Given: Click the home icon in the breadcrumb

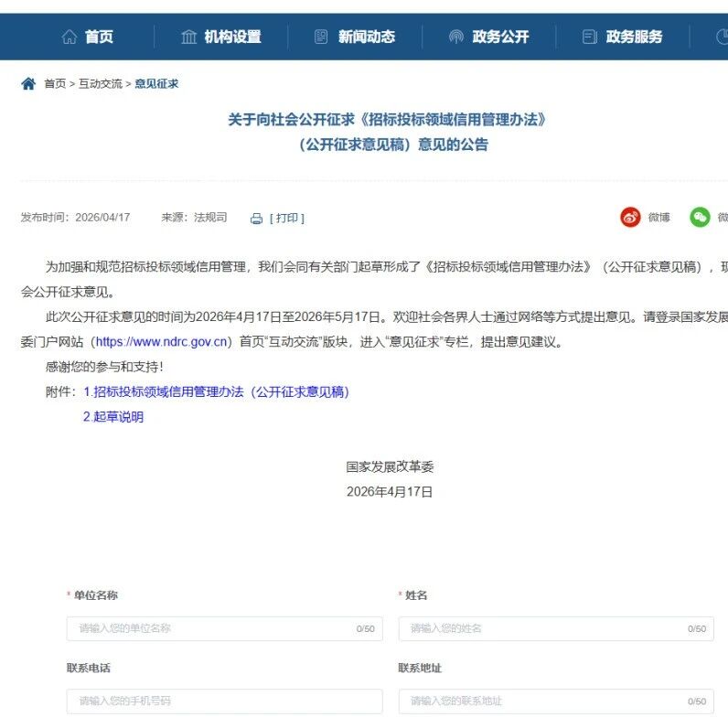Looking at the screenshot, I should coord(28,83).
